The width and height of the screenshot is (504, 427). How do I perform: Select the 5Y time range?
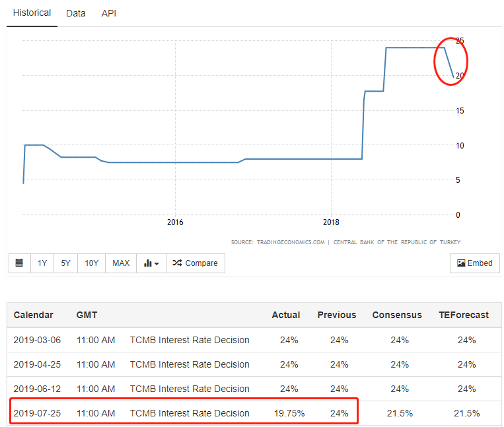tap(66, 263)
